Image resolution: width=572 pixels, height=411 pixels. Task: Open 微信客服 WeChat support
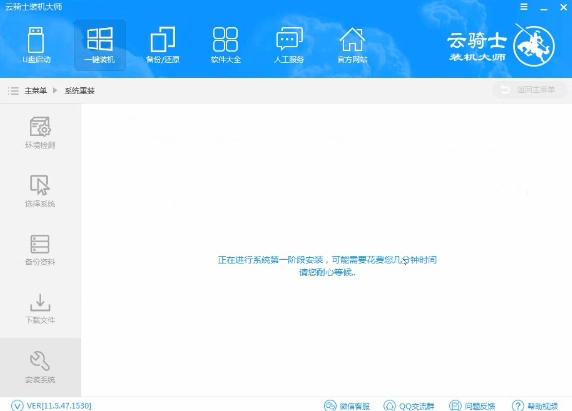pyautogui.click(x=347, y=406)
